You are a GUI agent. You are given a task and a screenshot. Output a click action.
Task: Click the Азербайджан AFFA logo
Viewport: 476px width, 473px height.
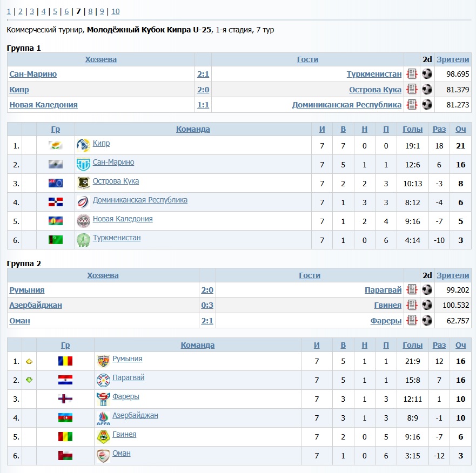tap(103, 418)
